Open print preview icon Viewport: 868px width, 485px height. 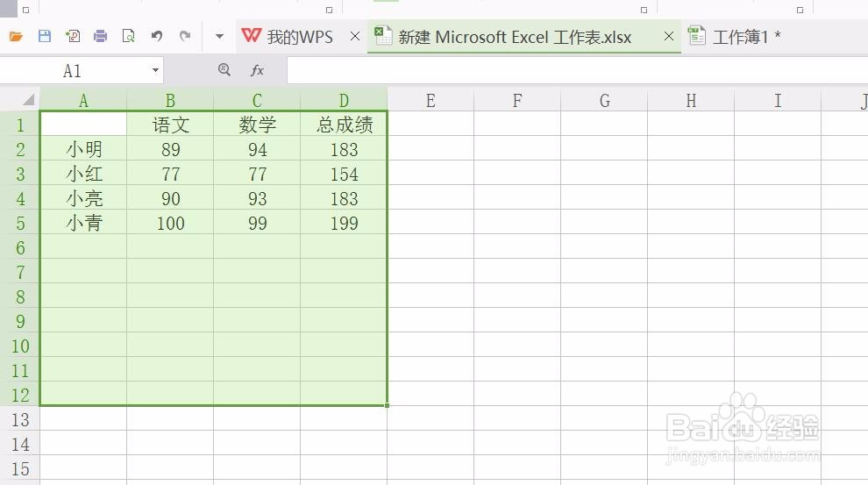coord(128,37)
